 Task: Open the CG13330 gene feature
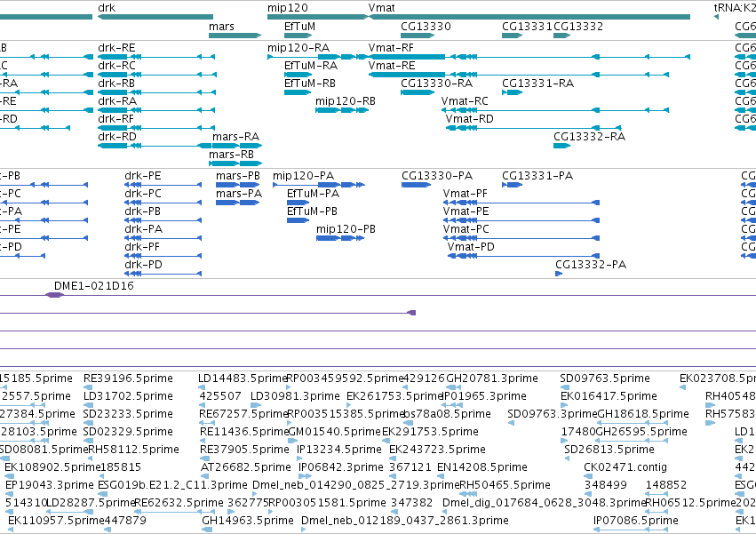click(x=418, y=36)
